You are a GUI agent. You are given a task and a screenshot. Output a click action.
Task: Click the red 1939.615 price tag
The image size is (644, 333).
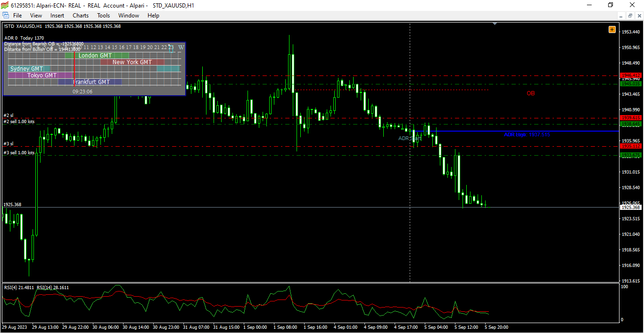(x=631, y=118)
